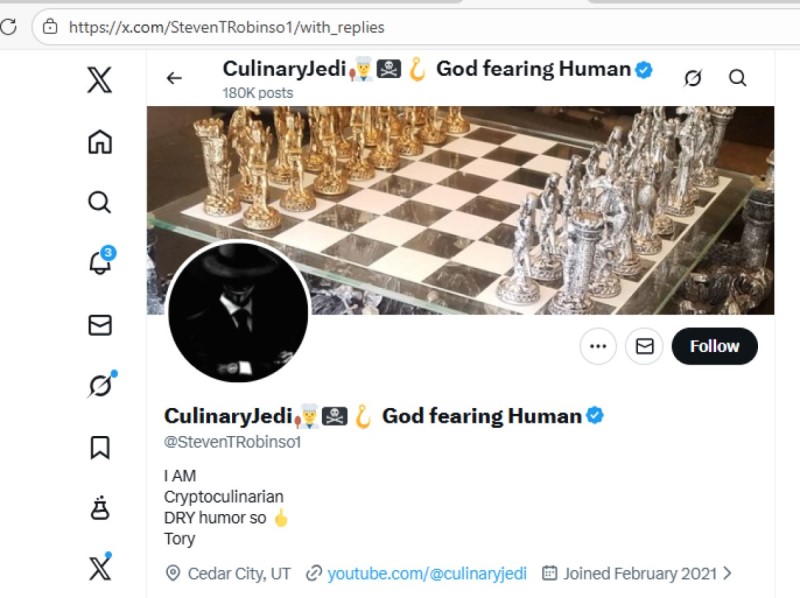This screenshot has height=598, width=800.
Task: Open Notifications bell icon
Action: point(99,263)
